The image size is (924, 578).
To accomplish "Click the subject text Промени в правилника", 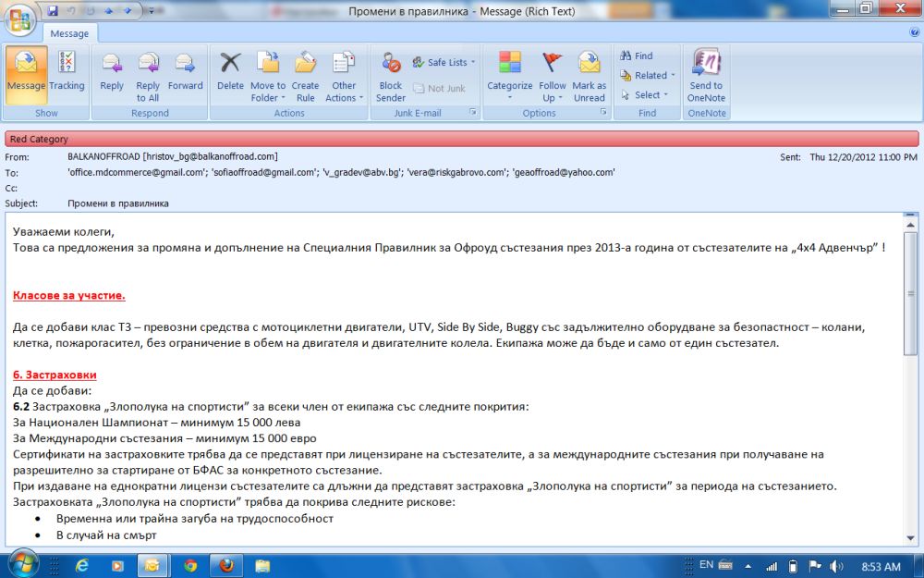I will pos(118,203).
